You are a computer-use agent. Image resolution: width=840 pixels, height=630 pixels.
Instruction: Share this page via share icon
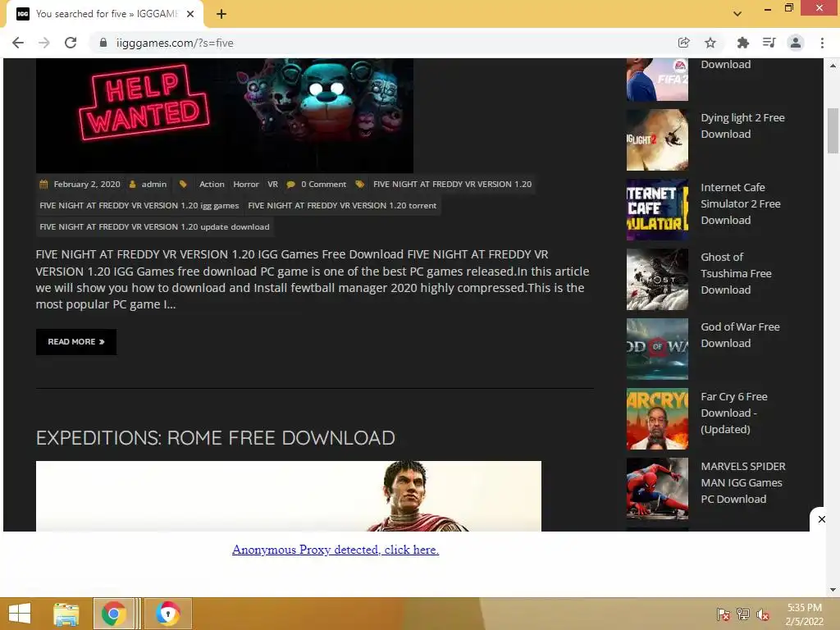(x=683, y=43)
